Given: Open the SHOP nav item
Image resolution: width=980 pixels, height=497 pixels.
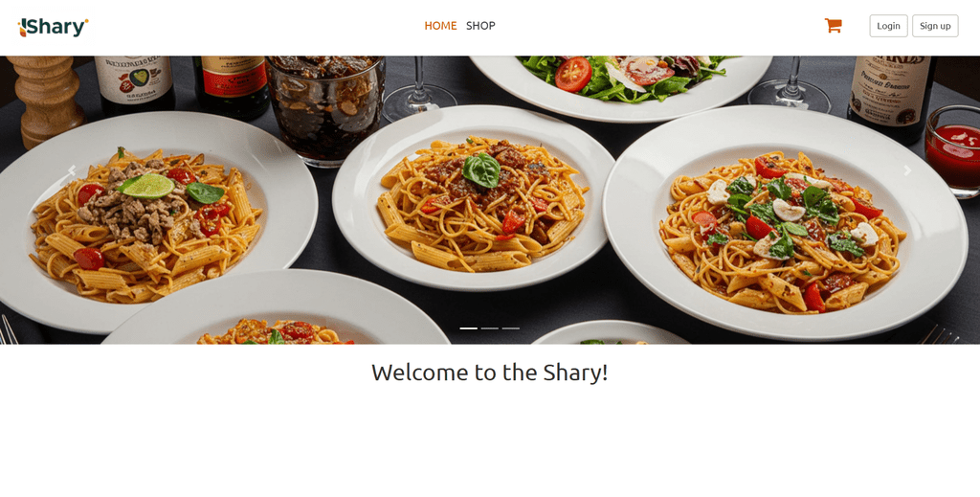Looking at the screenshot, I should tap(480, 26).
